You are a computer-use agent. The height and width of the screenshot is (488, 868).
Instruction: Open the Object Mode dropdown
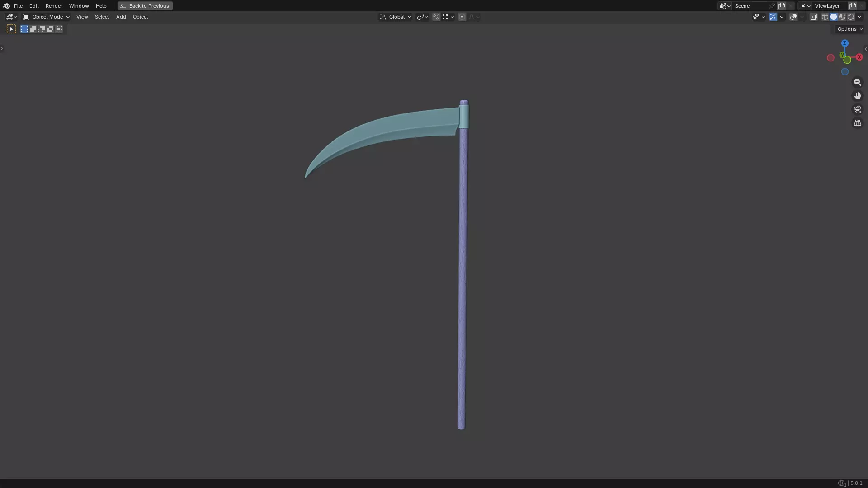46,17
